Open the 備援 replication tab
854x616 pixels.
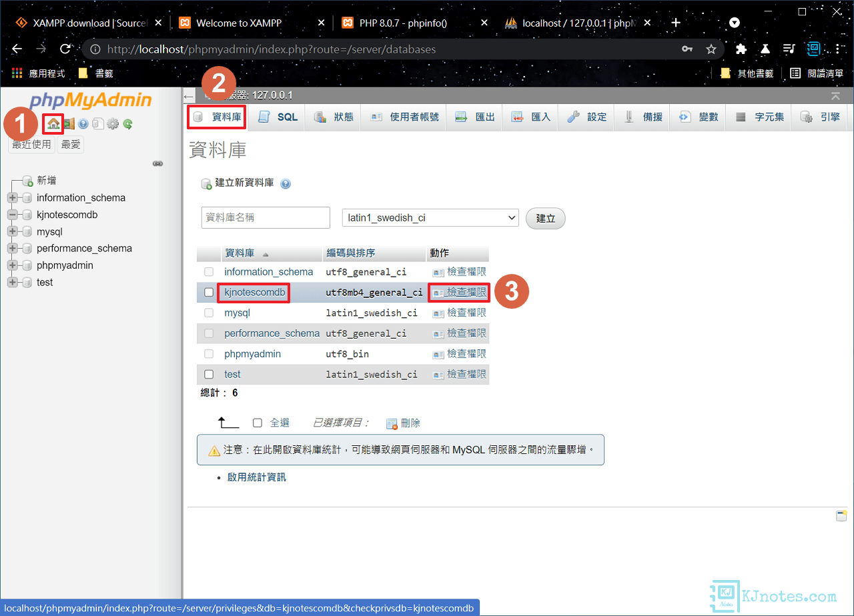(x=643, y=117)
